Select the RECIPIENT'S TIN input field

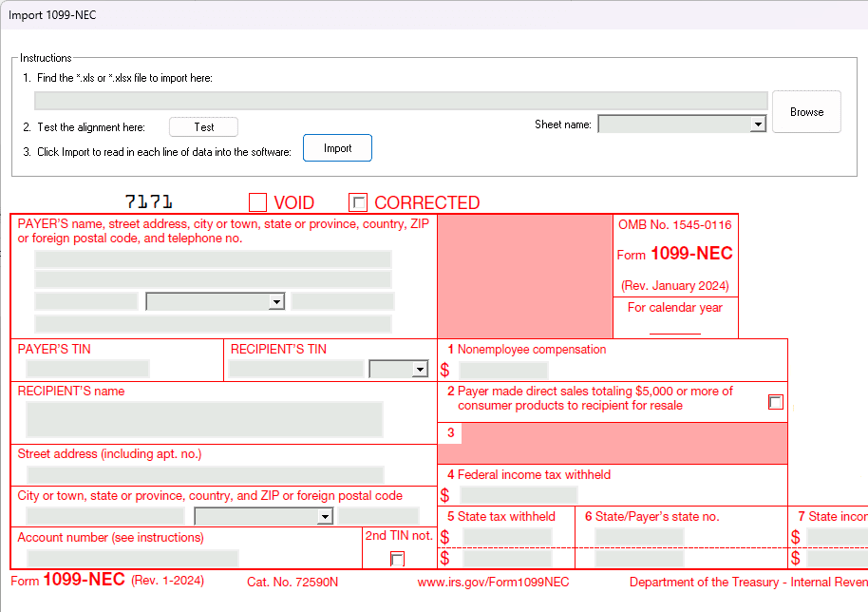pyautogui.click(x=296, y=369)
